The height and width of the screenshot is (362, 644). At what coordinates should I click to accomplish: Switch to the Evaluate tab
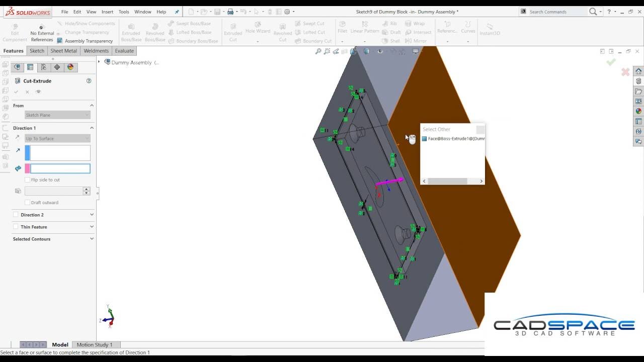(124, 51)
